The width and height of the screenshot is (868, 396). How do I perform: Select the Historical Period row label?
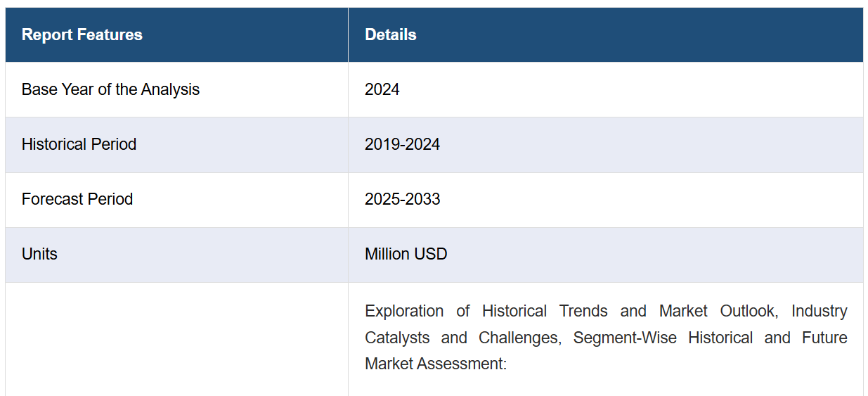click(x=79, y=144)
